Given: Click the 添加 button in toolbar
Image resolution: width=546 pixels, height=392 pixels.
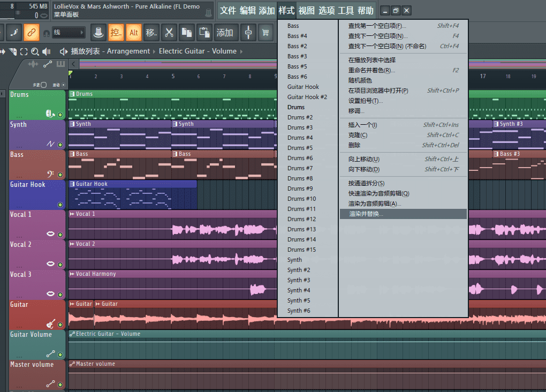Looking at the screenshot, I should coord(224,33).
